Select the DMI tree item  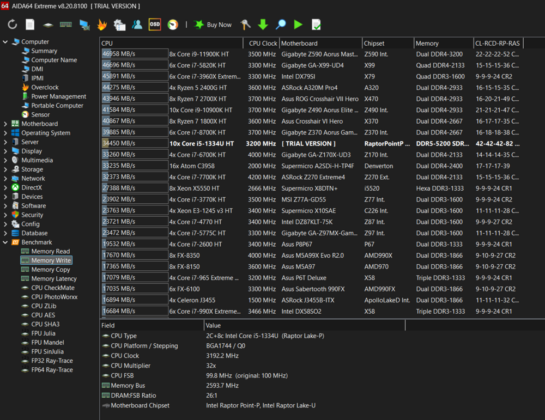tap(37, 69)
